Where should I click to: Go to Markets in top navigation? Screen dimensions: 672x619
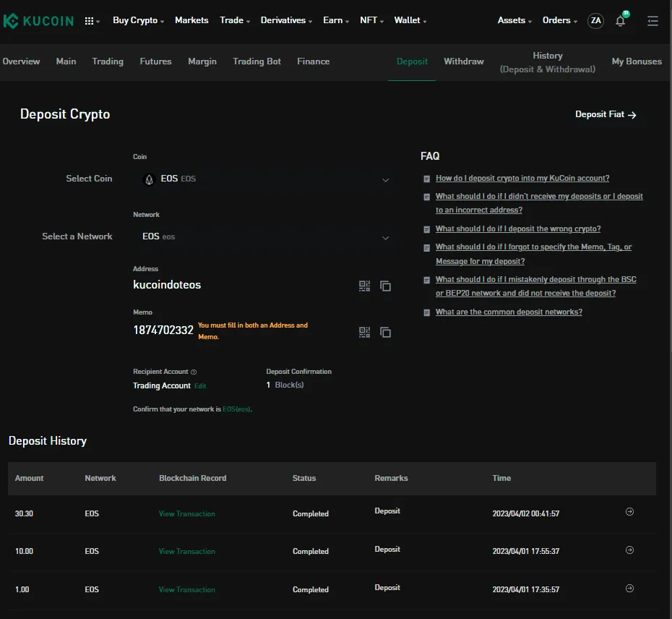click(191, 20)
